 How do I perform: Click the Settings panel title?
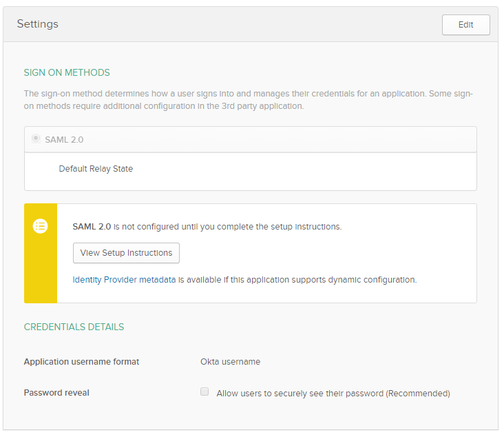click(38, 24)
